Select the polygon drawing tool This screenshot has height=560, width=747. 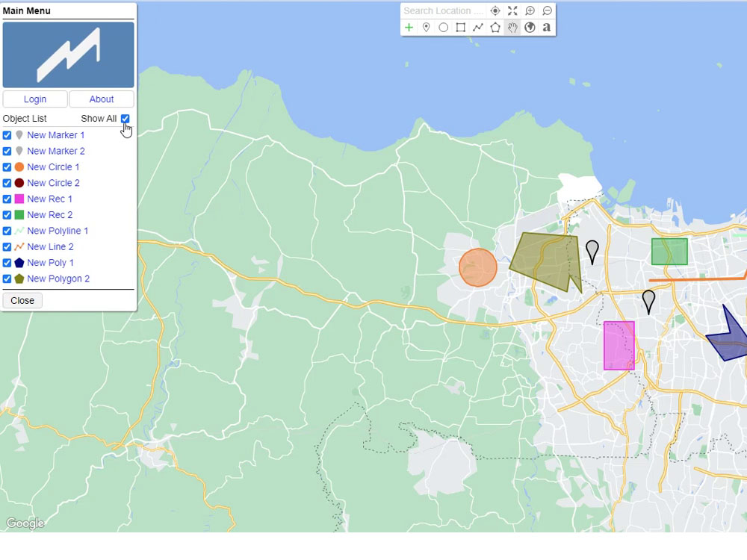click(x=495, y=28)
